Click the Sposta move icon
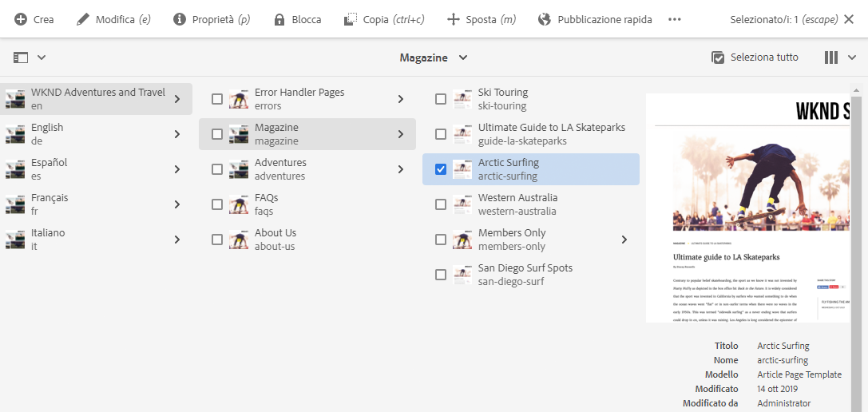868x412 pixels. (454, 19)
